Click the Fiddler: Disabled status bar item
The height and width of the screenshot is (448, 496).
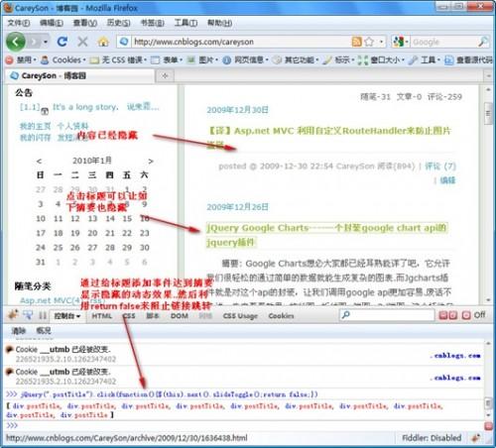coord(432,438)
